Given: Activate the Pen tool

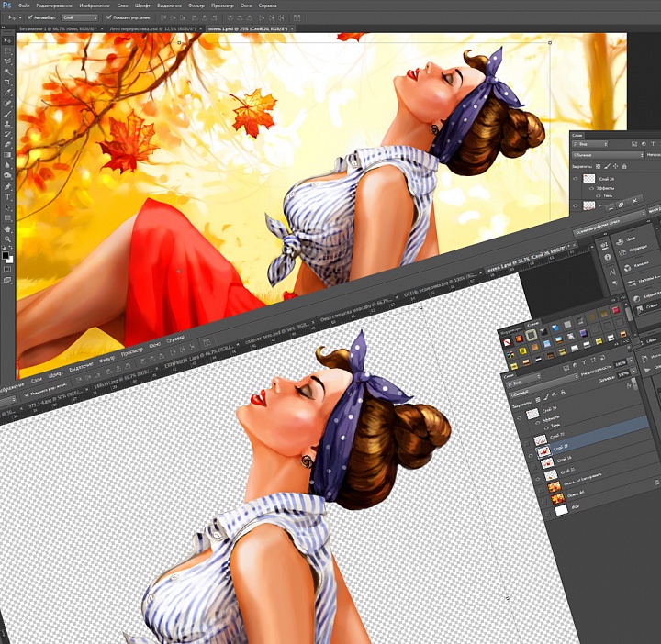Looking at the screenshot, I should [x=7, y=185].
